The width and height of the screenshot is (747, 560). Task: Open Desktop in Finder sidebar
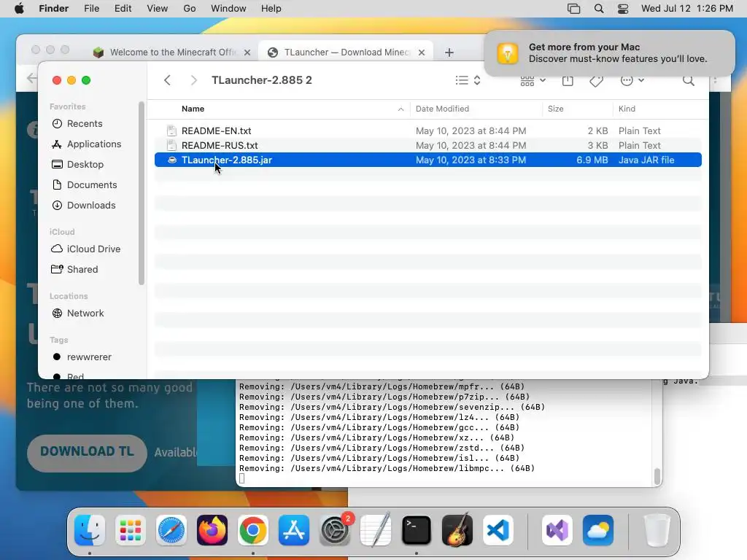click(85, 165)
